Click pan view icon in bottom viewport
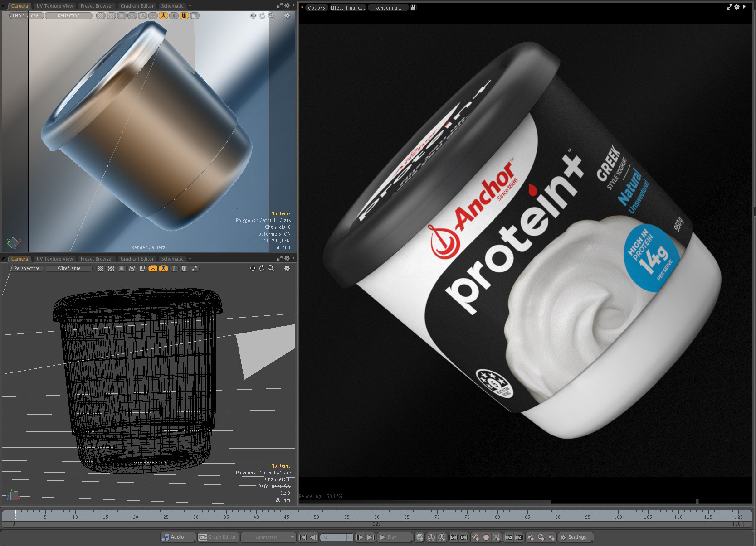 point(253,268)
